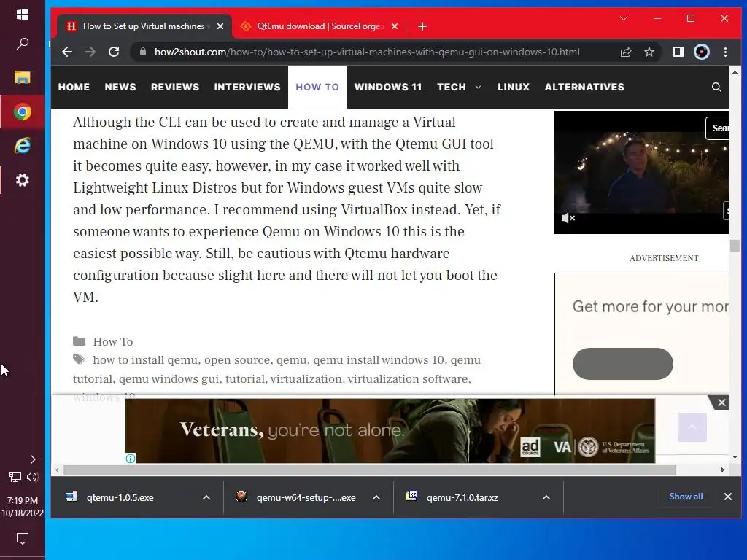Open Chrome three-dot menu
The height and width of the screenshot is (560, 747).
tap(725, 52)
